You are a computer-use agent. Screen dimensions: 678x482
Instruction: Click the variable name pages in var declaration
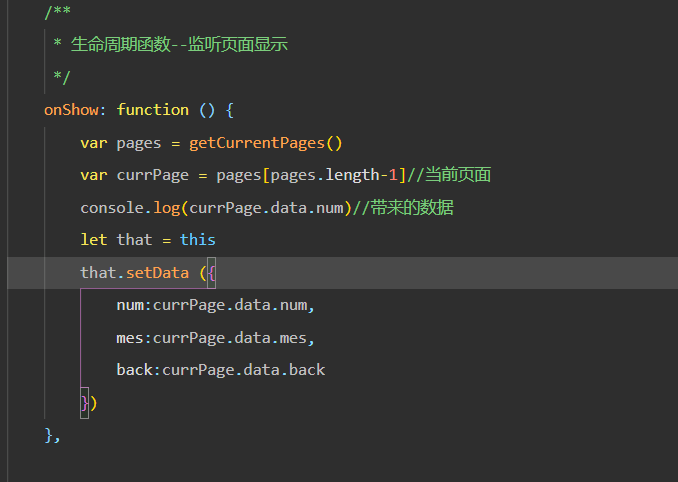point(139,143)
